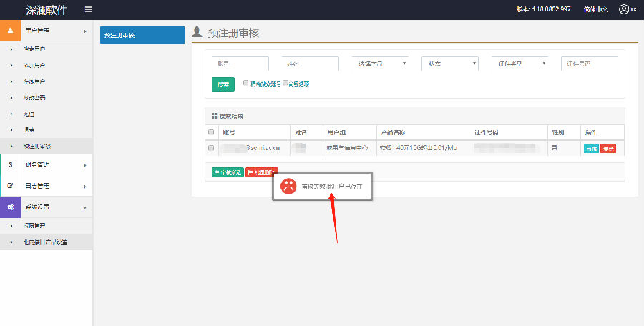Check the select-all checkbox in table header

pos(211,132)
